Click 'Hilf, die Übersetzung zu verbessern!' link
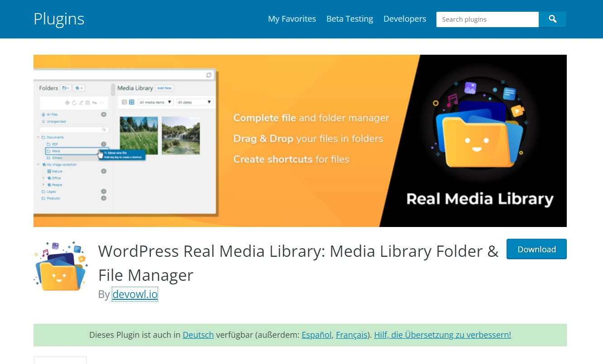Screen dimensions: 603x364 click(x=442, y=335)
